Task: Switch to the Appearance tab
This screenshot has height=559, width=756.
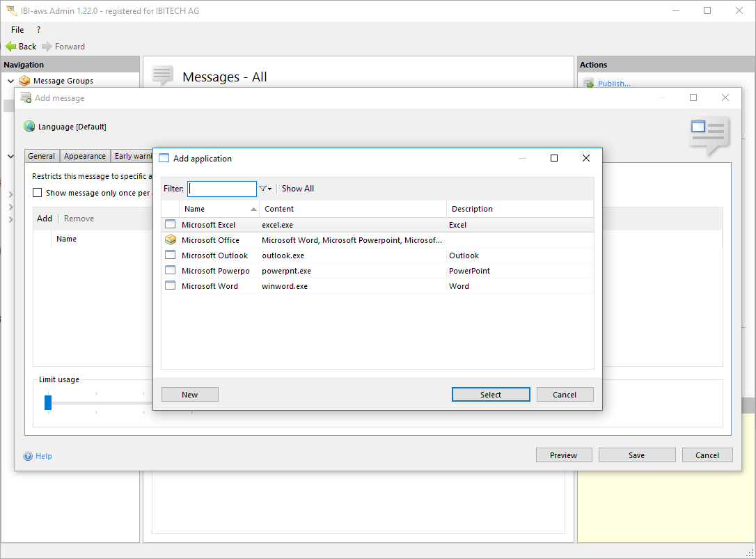Action: tap(85, 157)
